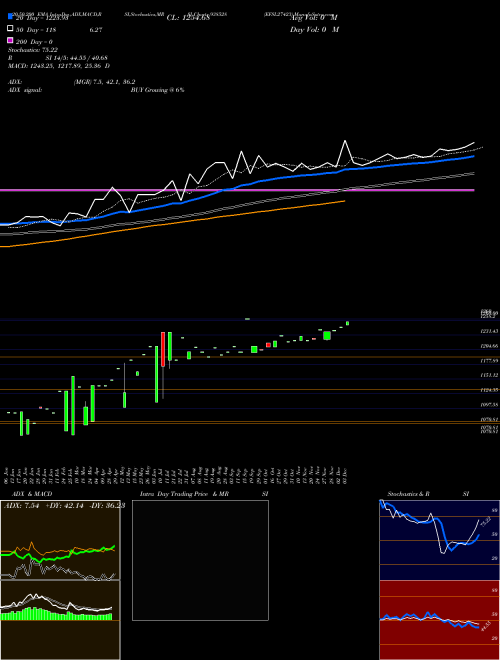Click the white 50 Day legend swatch

[10, 29]
